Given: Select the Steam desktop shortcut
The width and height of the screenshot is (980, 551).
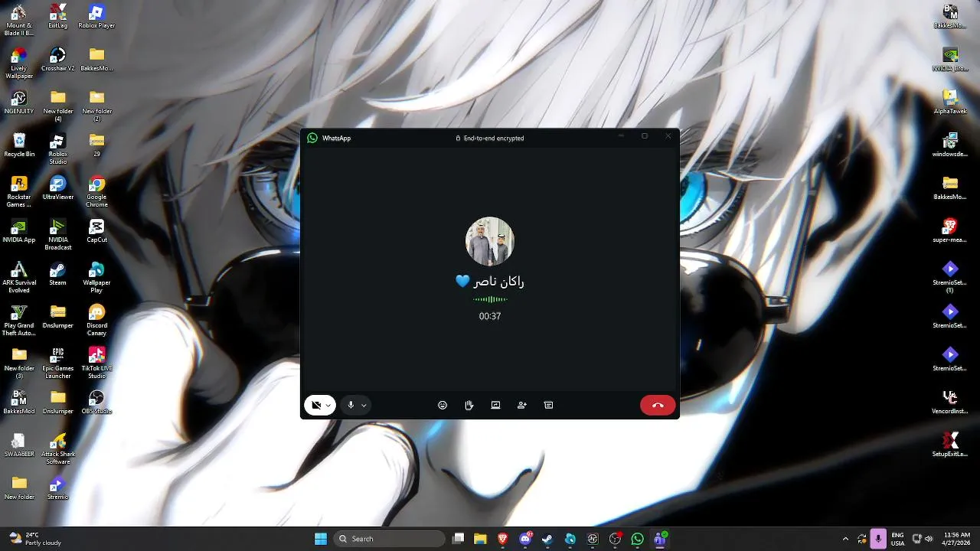Looking at the screenshot, I should 57,273.
